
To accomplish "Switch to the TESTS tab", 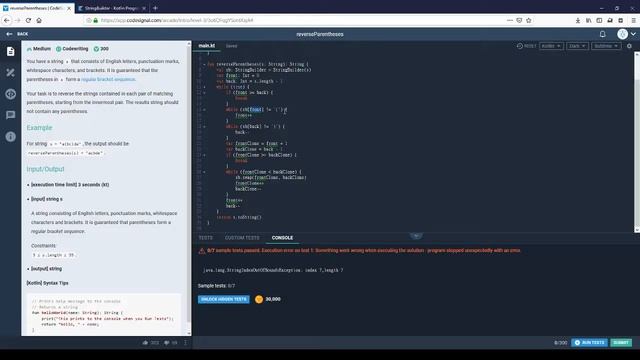I will pyautogui.click(x=206, y=238).
